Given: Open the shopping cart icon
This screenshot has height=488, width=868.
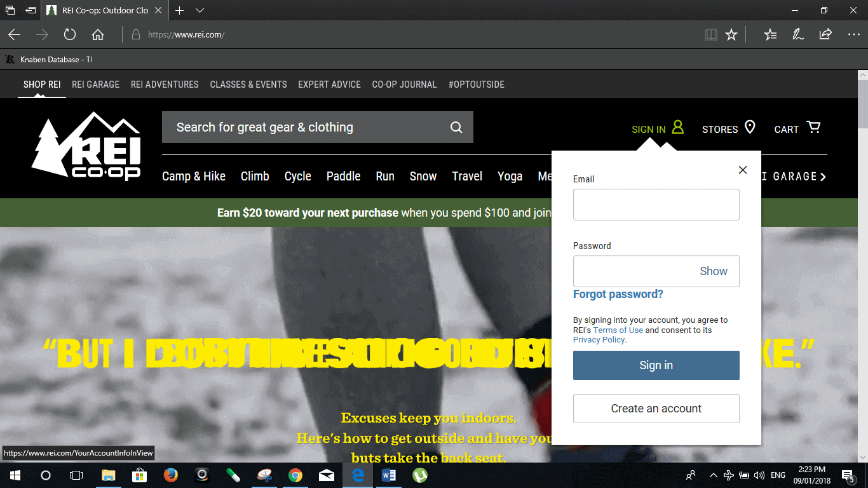Looking at the screenshot, I should pyautogui.click(x=813, y=127).
